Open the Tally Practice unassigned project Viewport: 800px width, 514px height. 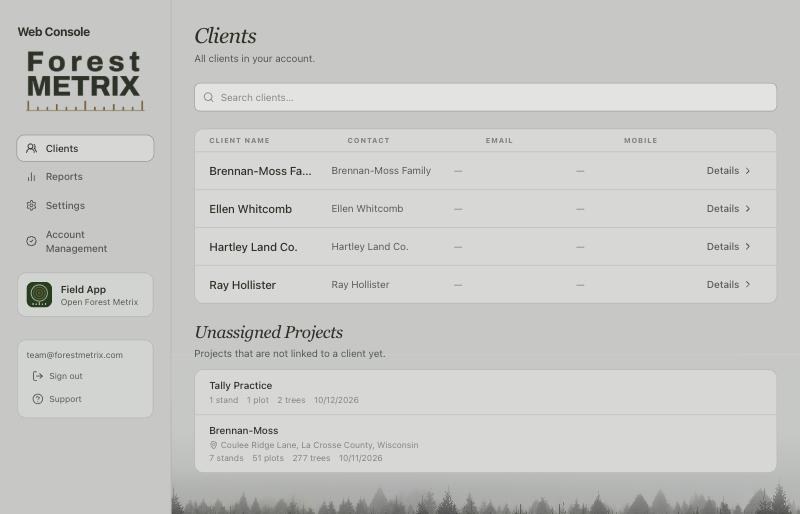click(485, 392)
